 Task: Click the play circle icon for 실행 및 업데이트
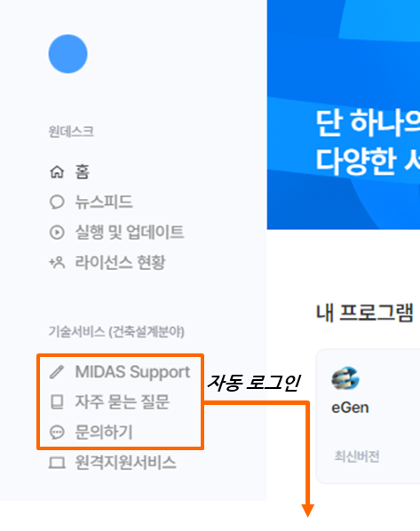point(57,233)
